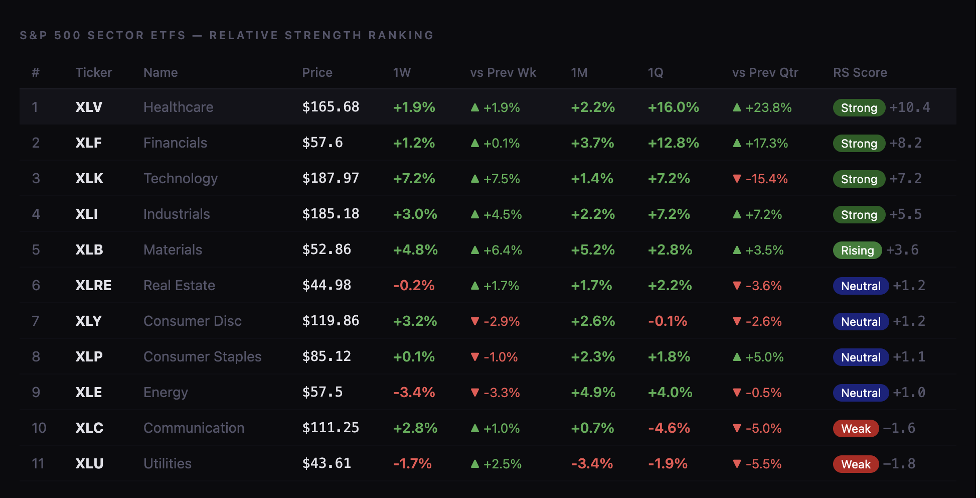Select the XLV ticker
Viewport: 980px width, 498px height.
point(89,107)
